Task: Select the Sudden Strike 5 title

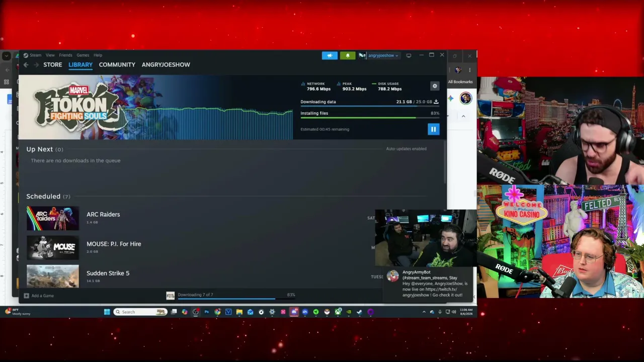Action: (x=108, y=273)
